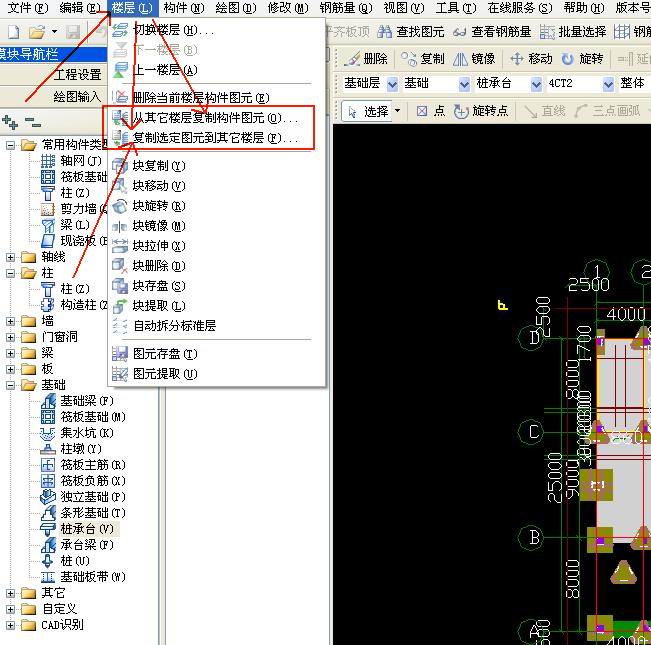Click the 删除 delete tool
This screenshot has height=645, width=651.
tap(366, 59)
